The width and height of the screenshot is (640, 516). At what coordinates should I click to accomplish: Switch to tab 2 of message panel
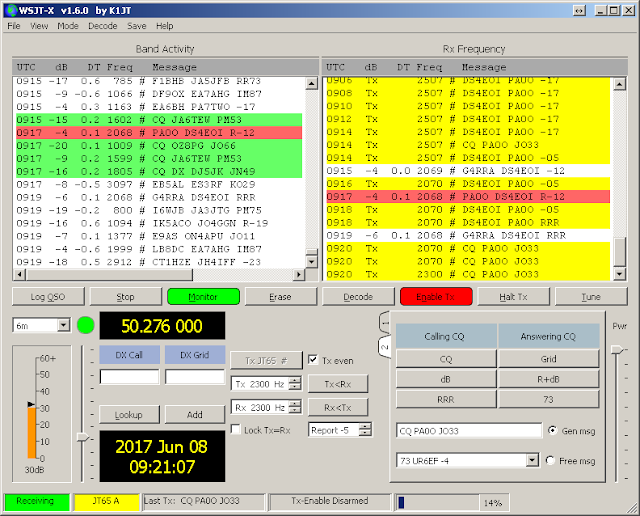pyautogui.click(x=384, y=347)
